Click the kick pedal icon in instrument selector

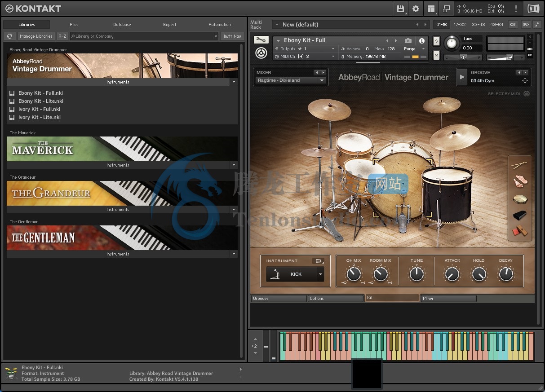275,274
